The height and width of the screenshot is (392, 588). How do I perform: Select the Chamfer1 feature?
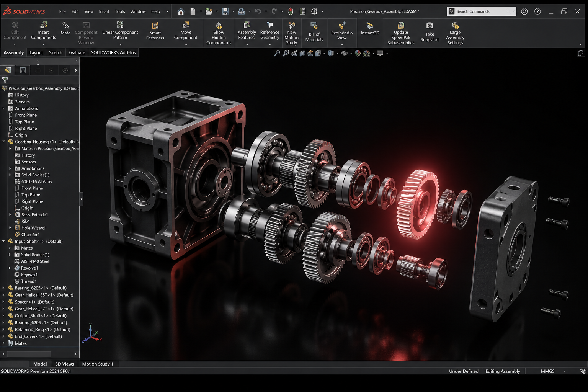tap(30, 234)
